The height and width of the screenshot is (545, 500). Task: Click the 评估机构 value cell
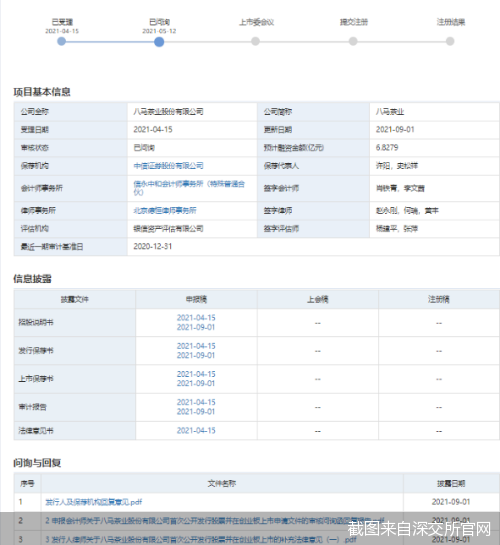pyautogui.click(x=192, y=229)
